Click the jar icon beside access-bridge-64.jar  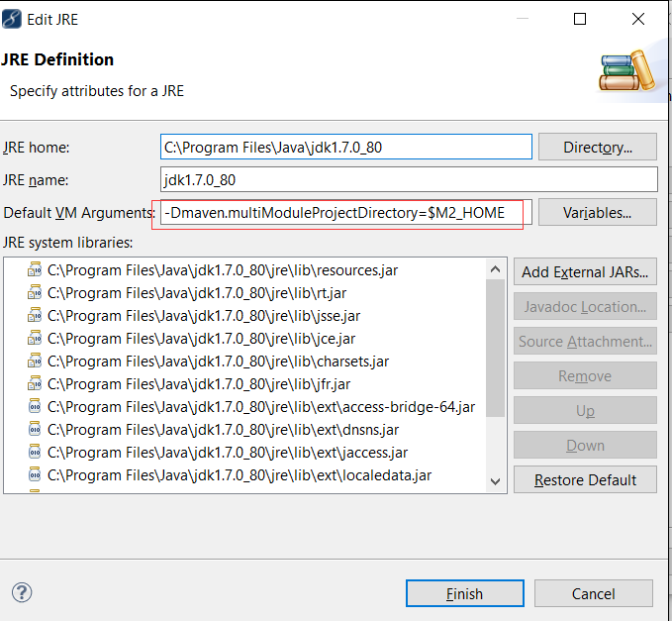coord(35,406)
